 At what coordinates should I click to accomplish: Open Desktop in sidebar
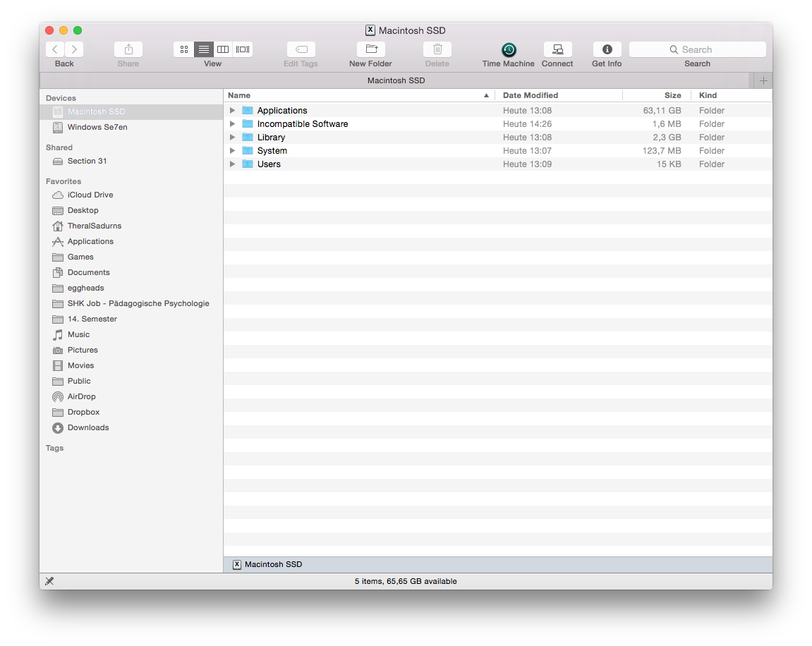(x=131, y=211)
